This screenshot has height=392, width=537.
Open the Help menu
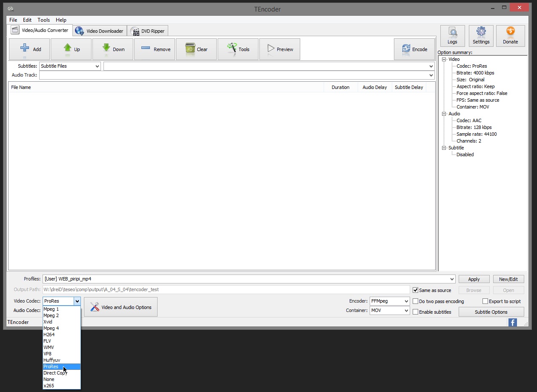[x=61, y=20]
